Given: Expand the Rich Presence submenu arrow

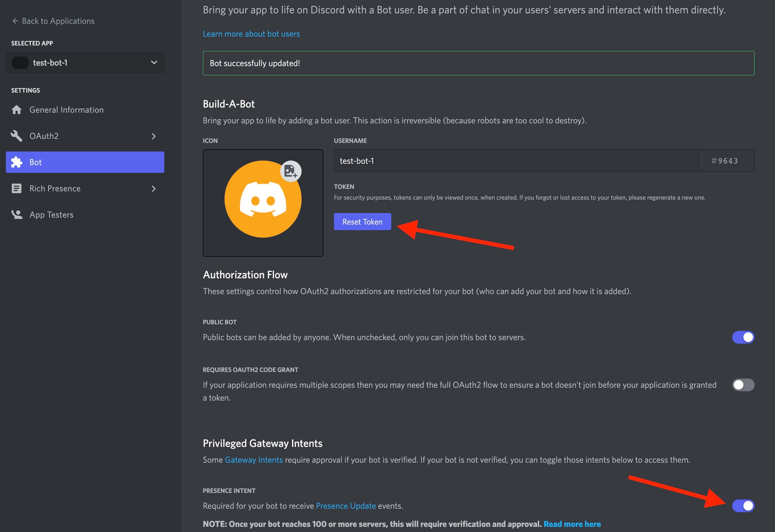Looking at the screenshot, I should [154, 188].
